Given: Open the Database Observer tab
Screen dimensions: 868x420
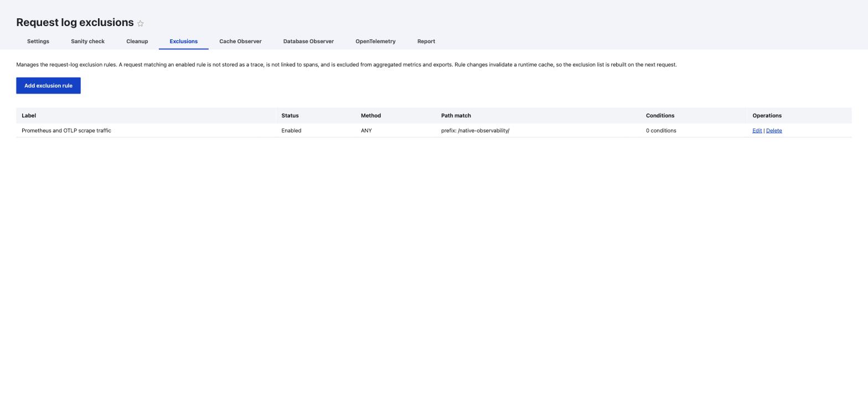Looking at the screenshot, I should [308, 42].
